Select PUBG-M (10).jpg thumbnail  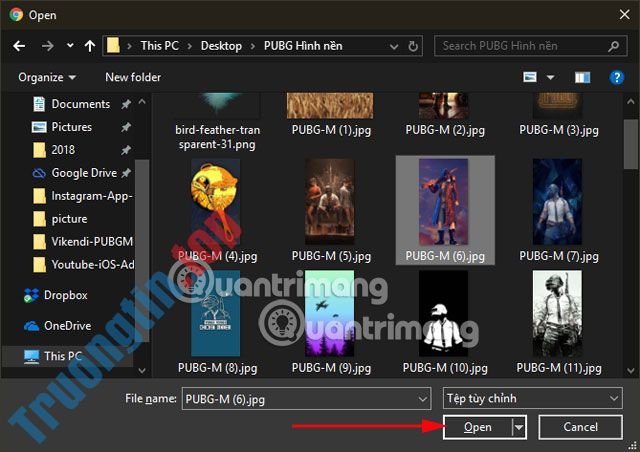(x=444, y=314)
